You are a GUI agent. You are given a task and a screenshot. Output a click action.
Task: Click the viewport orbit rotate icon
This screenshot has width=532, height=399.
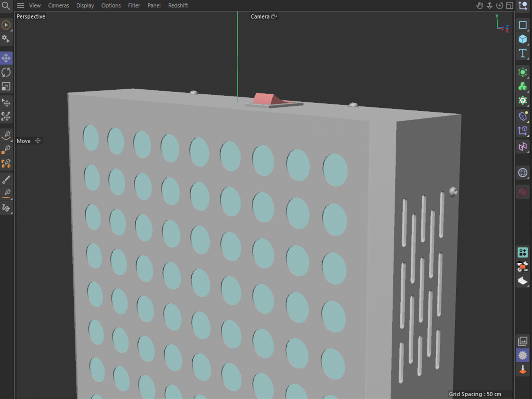tap(500, 5)
